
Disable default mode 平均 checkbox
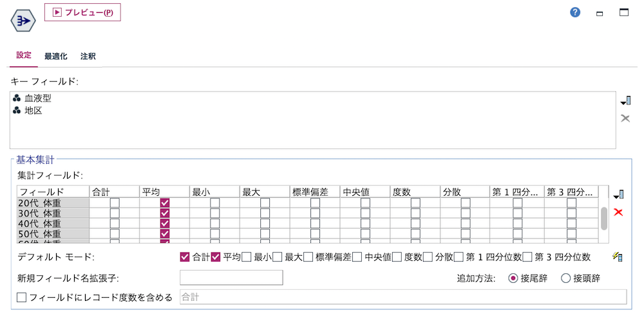(x=216, y=257)
